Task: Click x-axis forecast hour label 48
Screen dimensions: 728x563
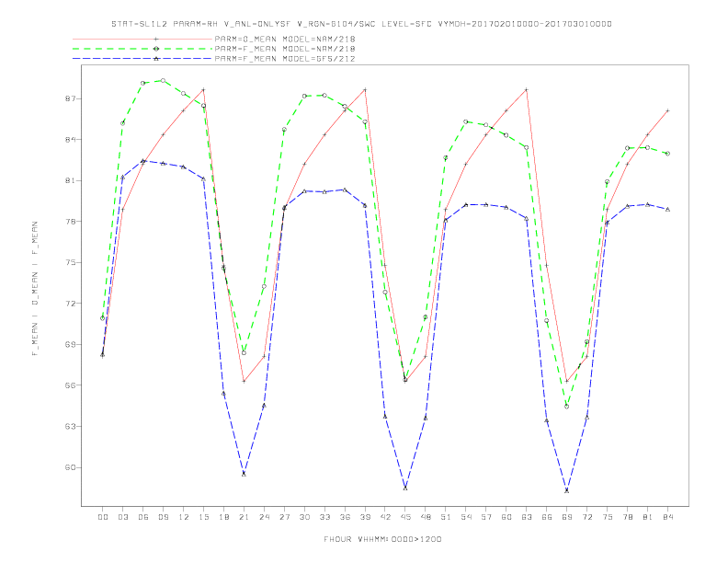Action: tap(426, 517)
